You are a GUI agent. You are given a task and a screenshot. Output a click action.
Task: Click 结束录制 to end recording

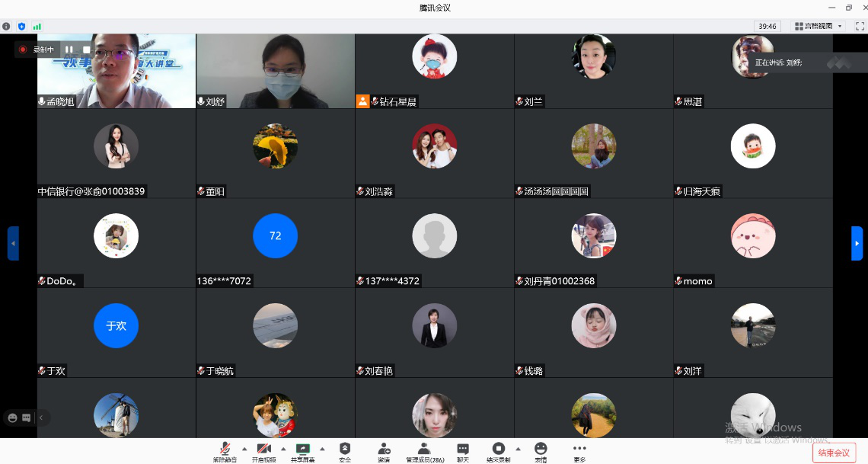click(x=498, y=452)
